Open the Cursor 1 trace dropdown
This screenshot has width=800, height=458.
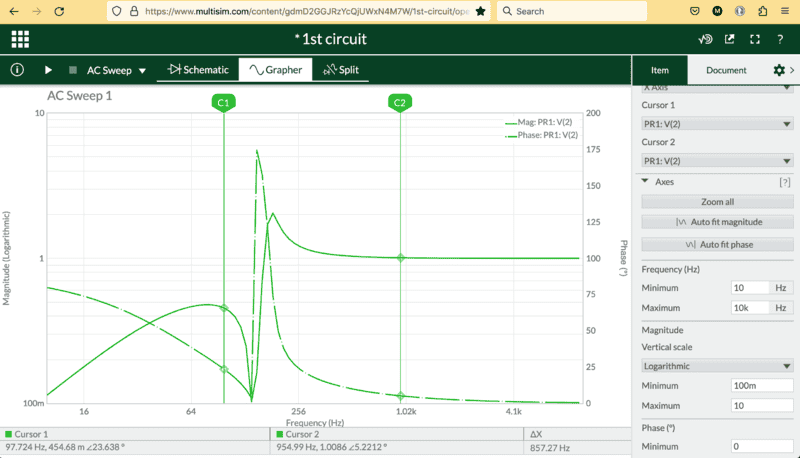point(717,124)
